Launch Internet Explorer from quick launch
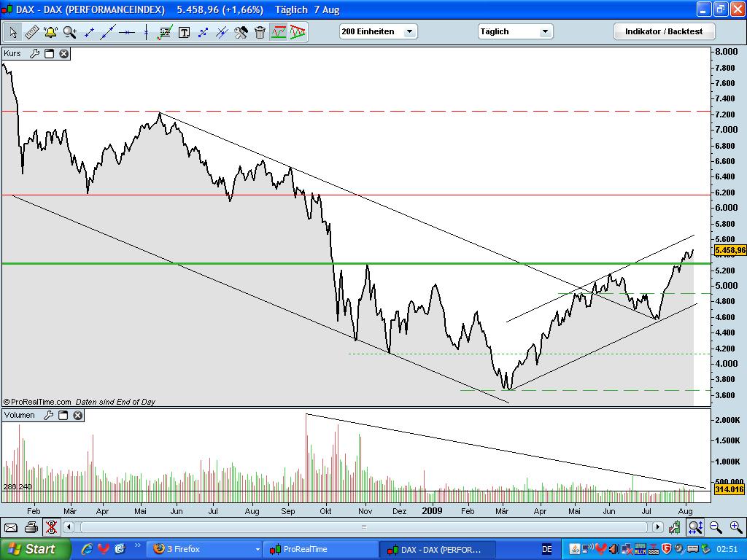747x560 pixels. (x=87, y=549)
